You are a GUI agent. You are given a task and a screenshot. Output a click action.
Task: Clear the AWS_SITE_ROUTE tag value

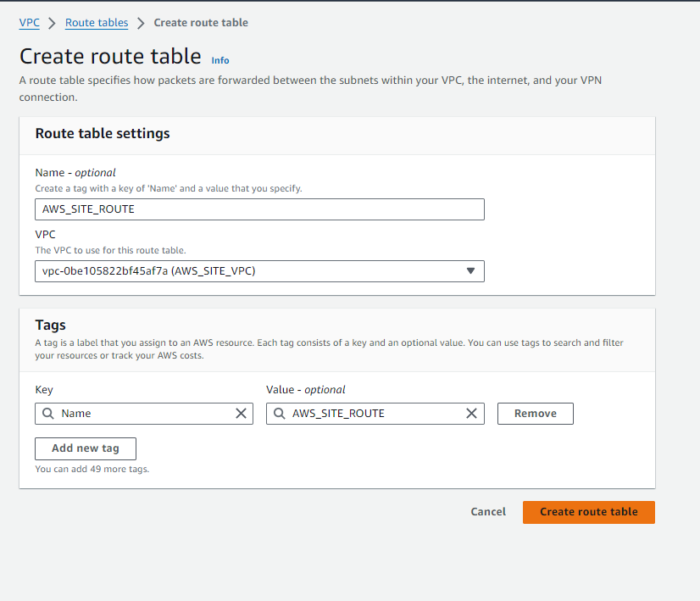472,414
